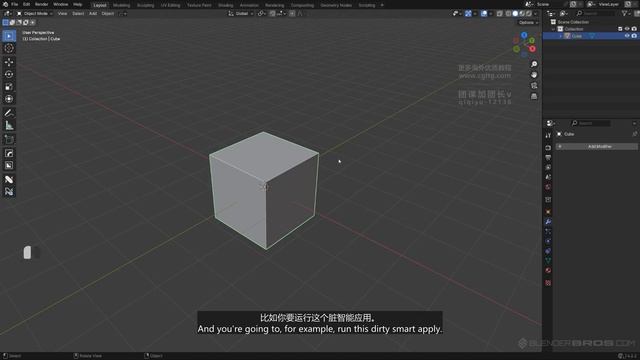Select the Move tool
The height and width of the screenshot is (360, 640).
coord(9,62)
